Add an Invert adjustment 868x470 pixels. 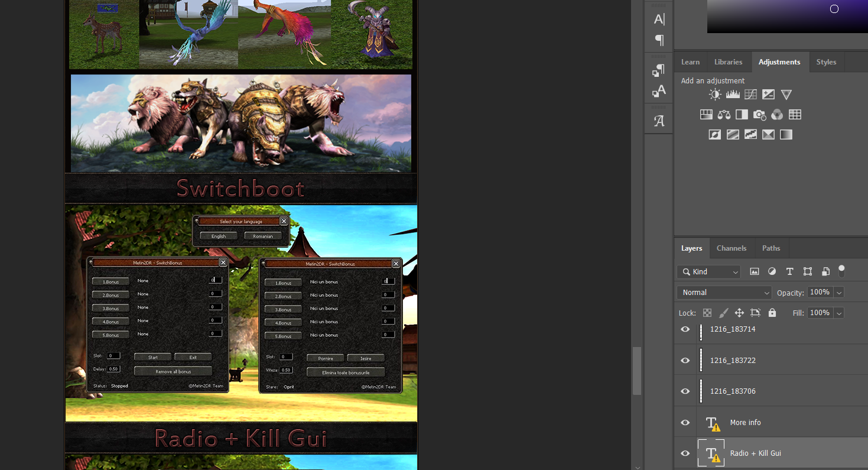tap(715, 135)
